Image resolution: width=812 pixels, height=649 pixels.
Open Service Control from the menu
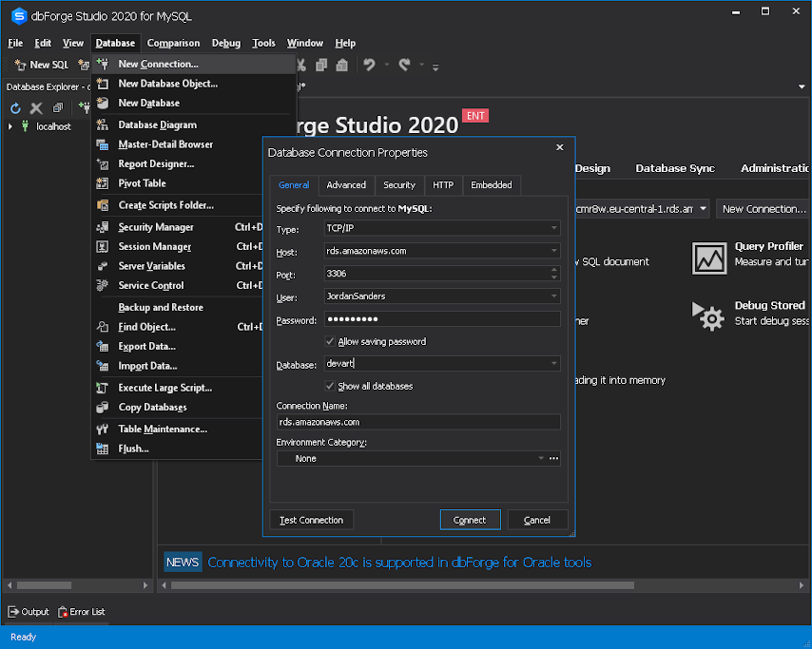click(179, 286)
